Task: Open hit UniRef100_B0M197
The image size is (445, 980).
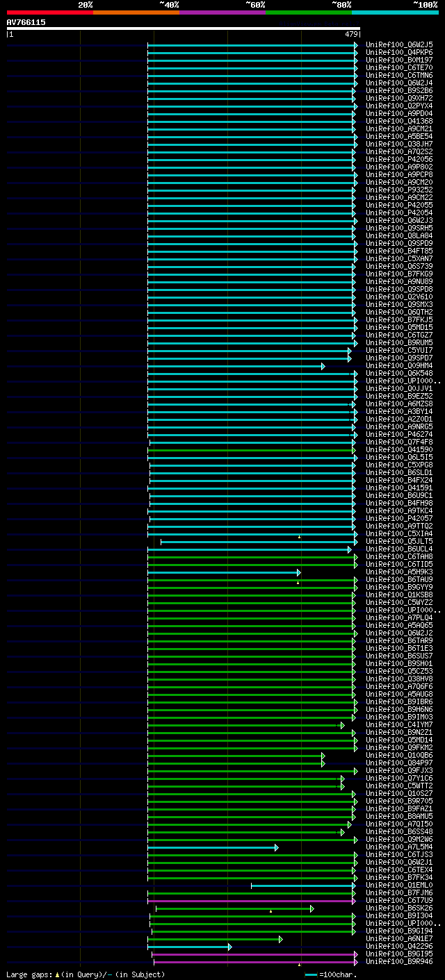Action: tap(399, 60)
